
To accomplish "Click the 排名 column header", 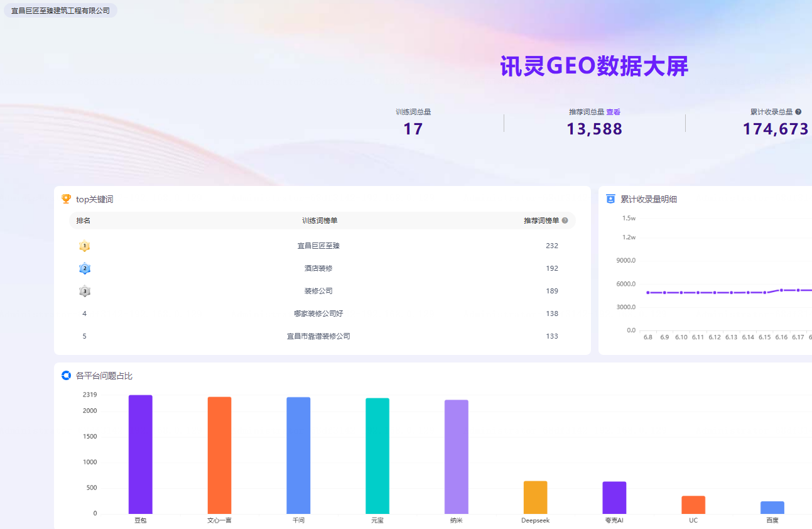I will coord(84,221).
